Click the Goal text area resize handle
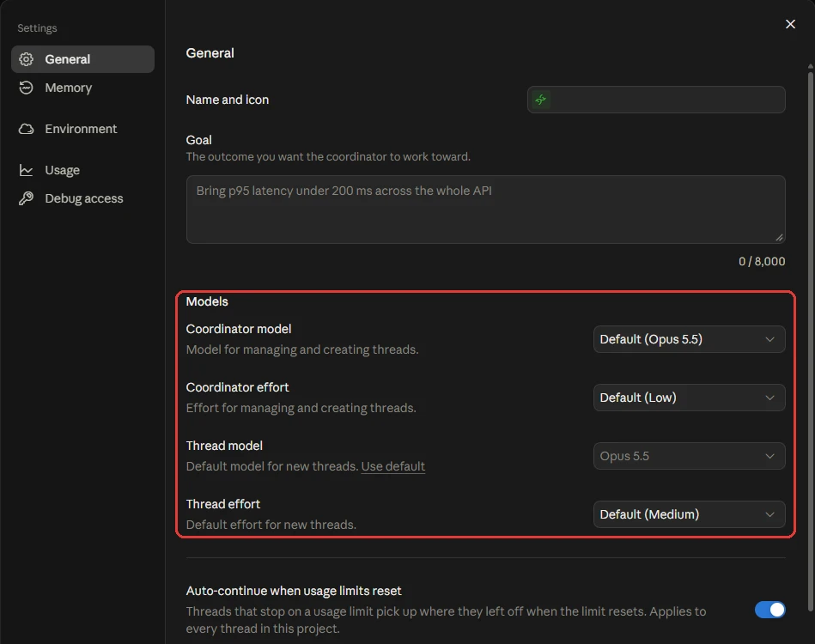Image resolution: width=815 pixels, height=644 pixels. [779, 238]
